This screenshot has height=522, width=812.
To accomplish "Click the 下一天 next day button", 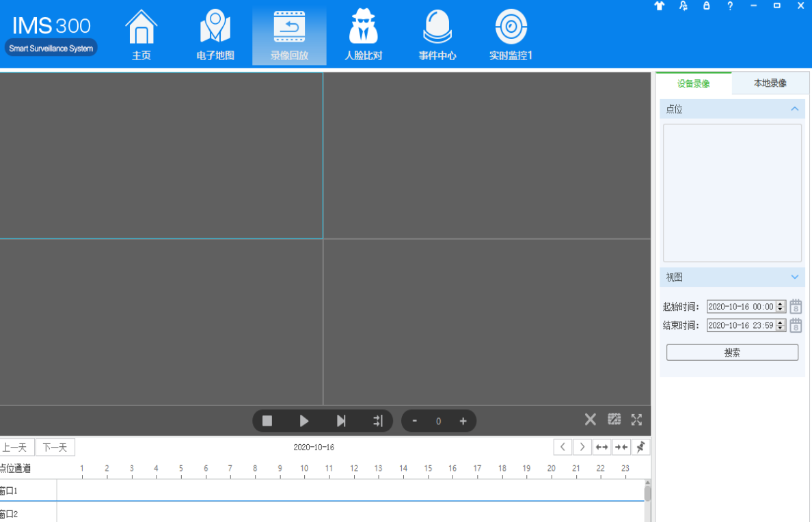I will pos(55,446).
